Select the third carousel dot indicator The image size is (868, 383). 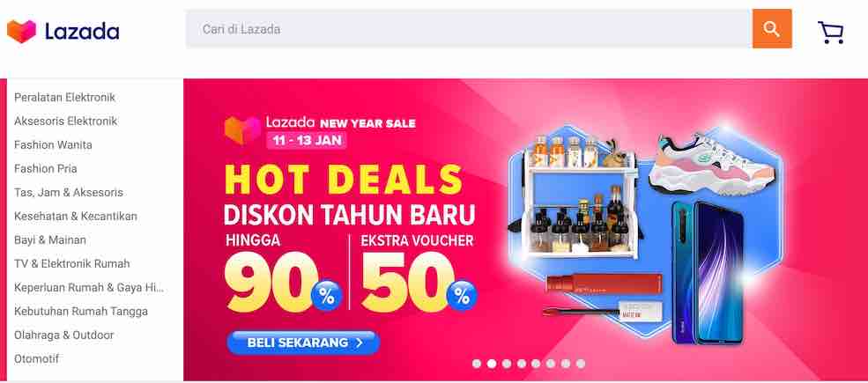coord(507,364)
